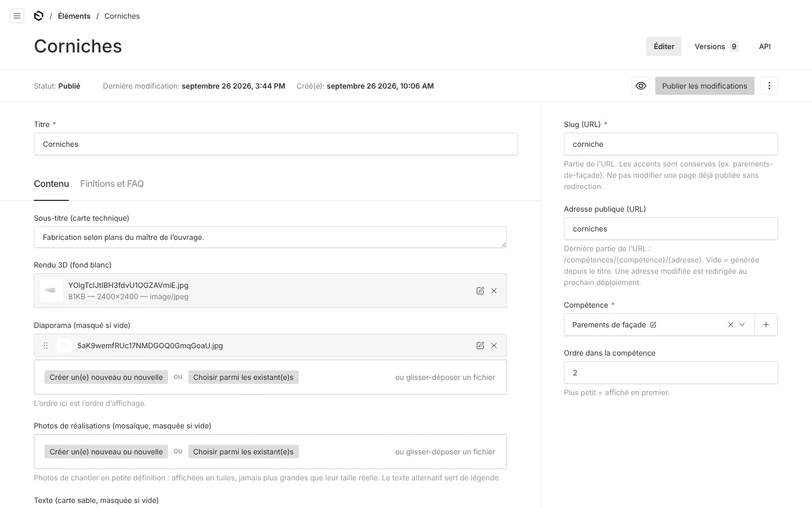The width and height of the screenshot is (812, 508).
Task: Switch to the Éditer view
Action: (x=664, y=46)
